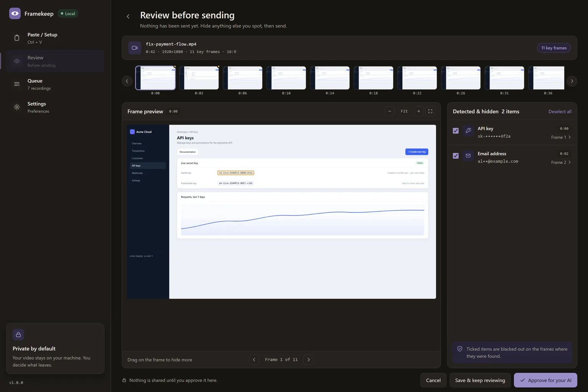
Task: Select the 0:31 key frame thumbnail
Action: point(505,78)
